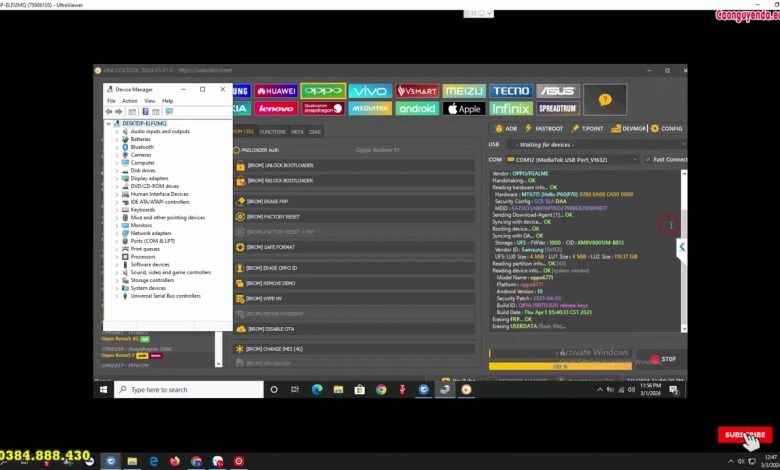This screenshot has width=780, height=470.
Task: Click scan hardware monitor icon in Device Manager
Action: click(169, 112)
